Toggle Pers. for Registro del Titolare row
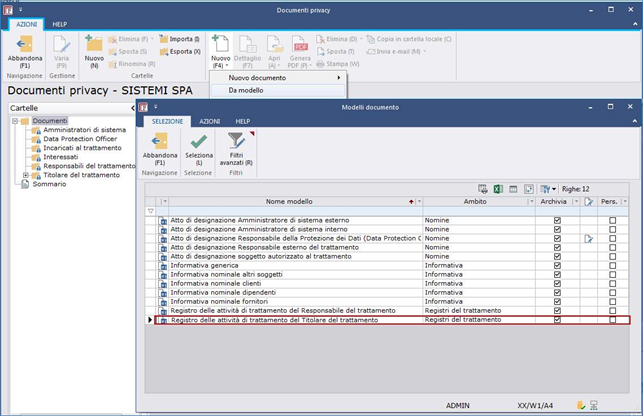The height and width of the screenshot is (416, 643). (613, 320)
